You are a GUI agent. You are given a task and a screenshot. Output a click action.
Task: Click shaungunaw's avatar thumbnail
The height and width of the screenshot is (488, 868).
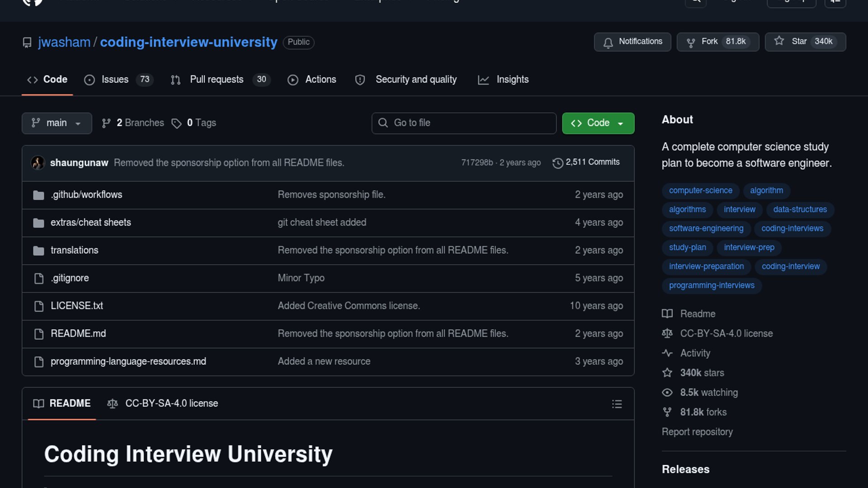38,163
